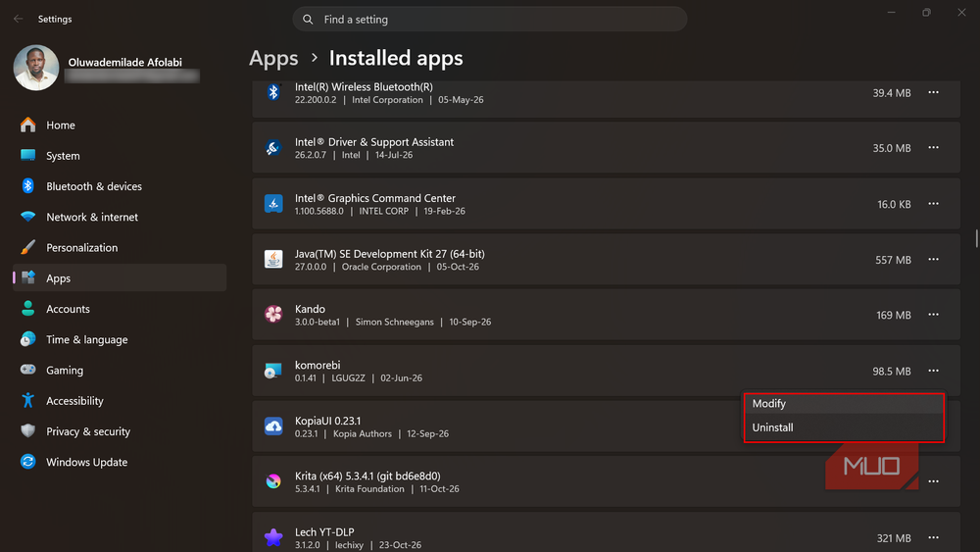Click the komorebi app icon

[x=273, y=371]
